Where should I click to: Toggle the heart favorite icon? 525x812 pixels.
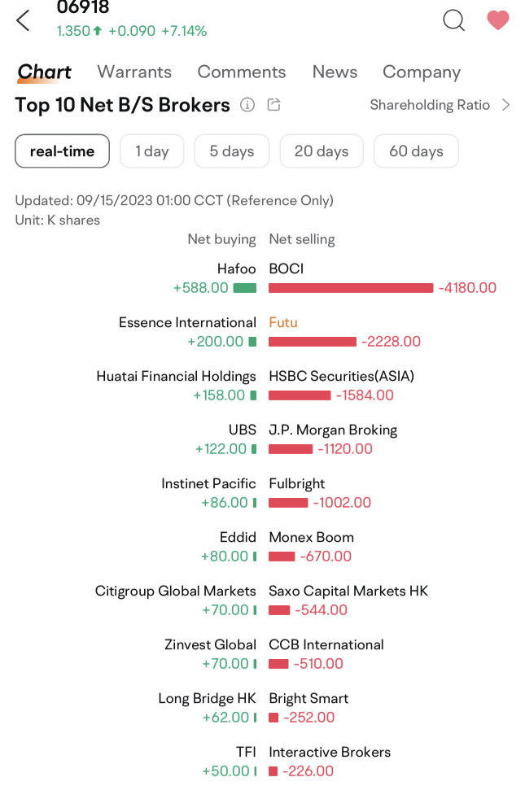pyautogui.click(x=498, y=20)
